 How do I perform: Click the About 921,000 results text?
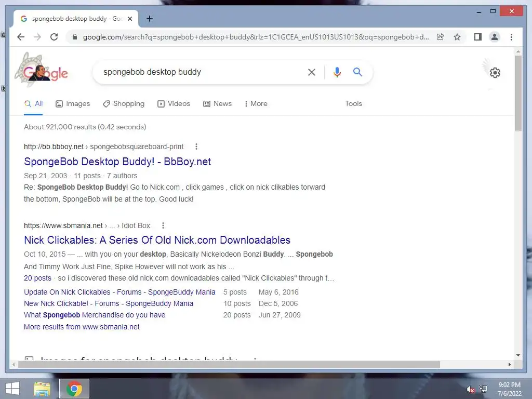click(x=85, y=127)
